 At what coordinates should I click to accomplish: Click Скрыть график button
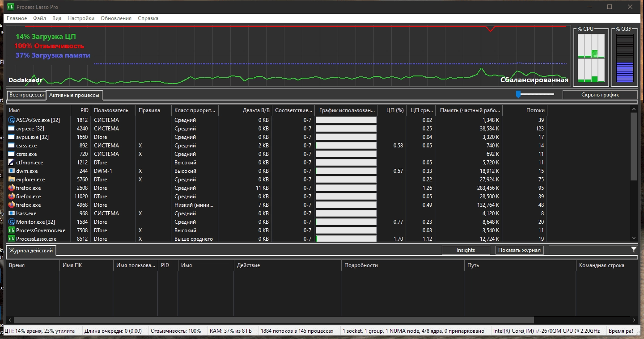pos(600,95)
